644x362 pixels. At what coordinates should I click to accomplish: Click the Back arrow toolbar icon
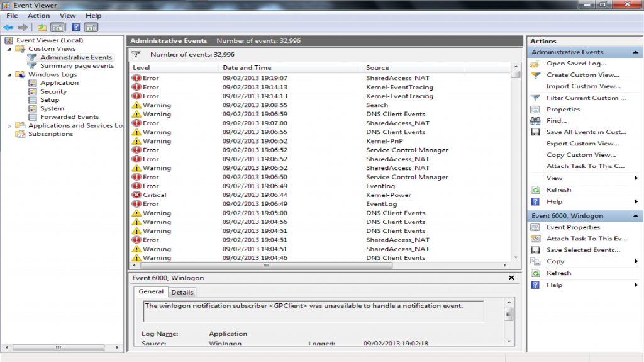coord(8,28)
